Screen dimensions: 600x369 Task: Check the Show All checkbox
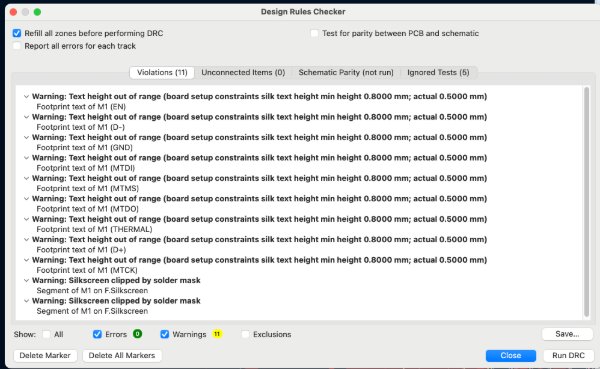[x=46, y=334]
